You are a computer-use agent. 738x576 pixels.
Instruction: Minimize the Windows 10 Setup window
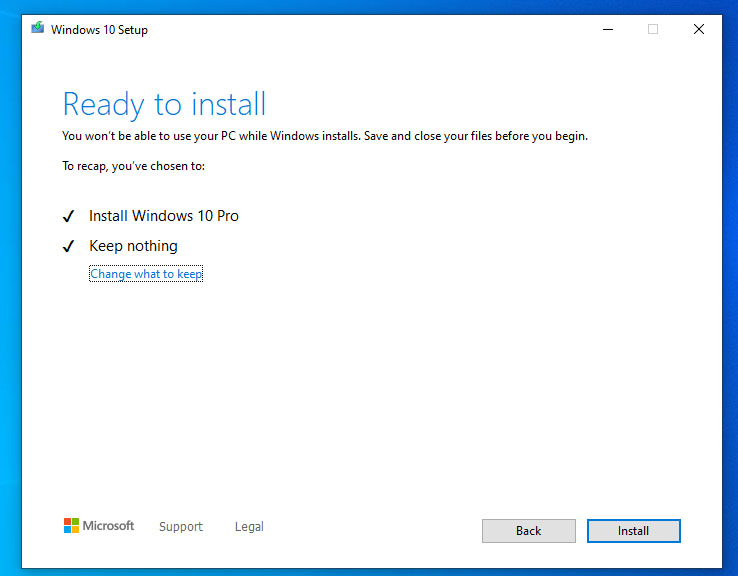(608, 29)
